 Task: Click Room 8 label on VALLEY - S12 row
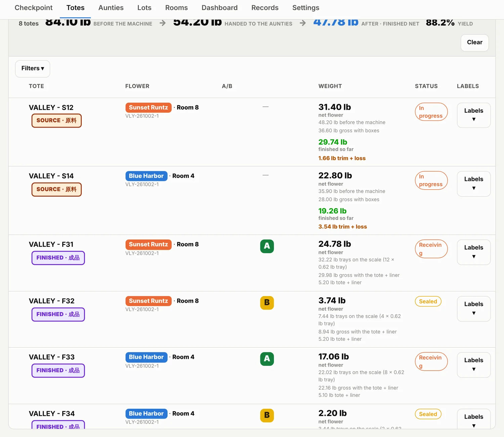(187, 108)
